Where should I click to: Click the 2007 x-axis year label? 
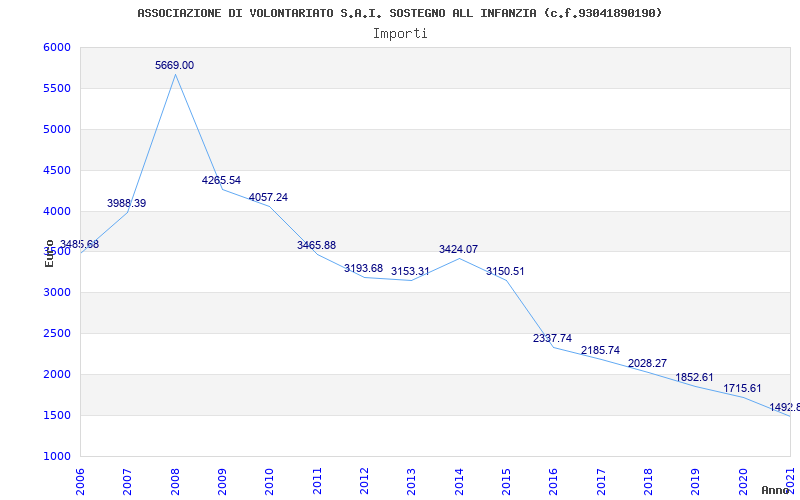point(128,482)
